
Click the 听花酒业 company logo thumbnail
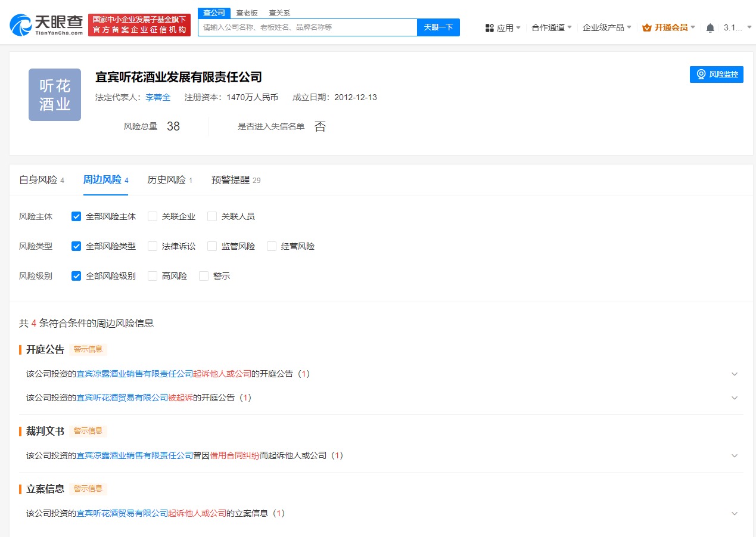pos(55,95)
